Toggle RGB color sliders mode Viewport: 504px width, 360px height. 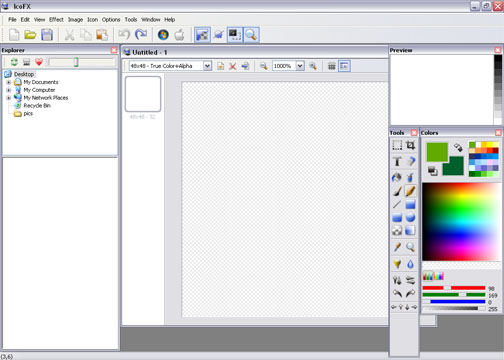(428, 276)
